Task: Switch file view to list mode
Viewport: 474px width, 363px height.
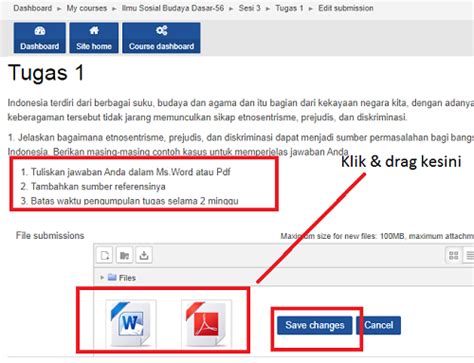Action: coord(469,256)
